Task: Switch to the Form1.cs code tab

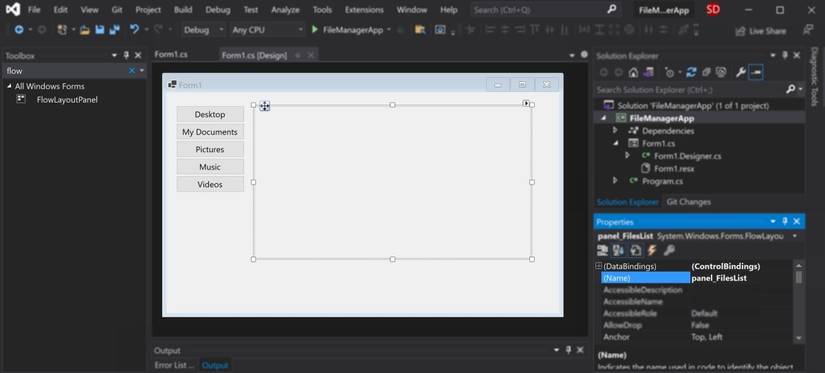Action: (171, 55)
